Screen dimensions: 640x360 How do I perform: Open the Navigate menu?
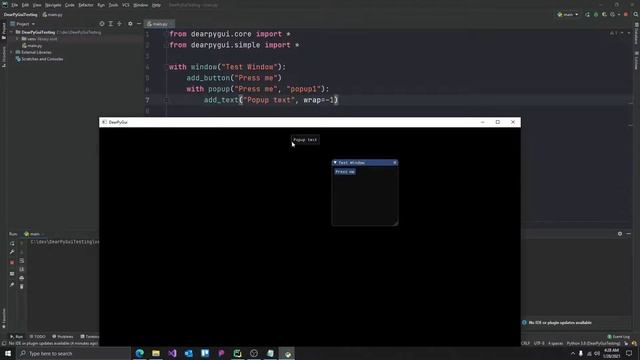click(53, 5)
